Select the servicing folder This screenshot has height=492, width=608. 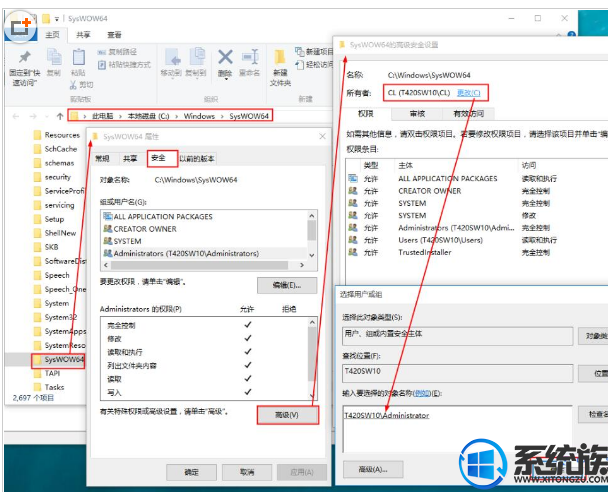(x=54, y=205)
